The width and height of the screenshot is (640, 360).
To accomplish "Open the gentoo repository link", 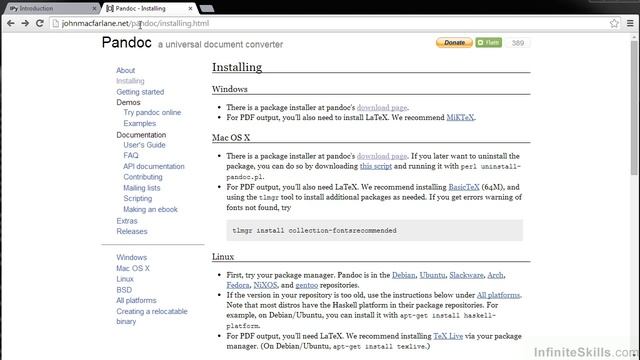I will [x=307, y=285].
